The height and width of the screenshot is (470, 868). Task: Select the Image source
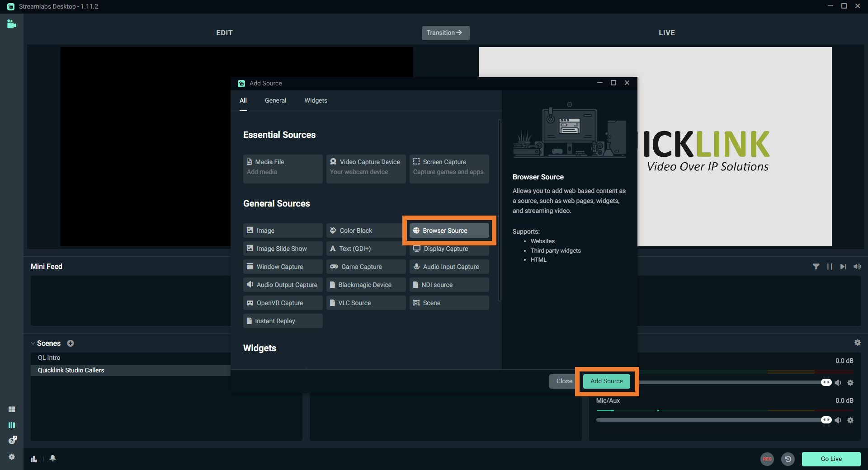point(283,230)
